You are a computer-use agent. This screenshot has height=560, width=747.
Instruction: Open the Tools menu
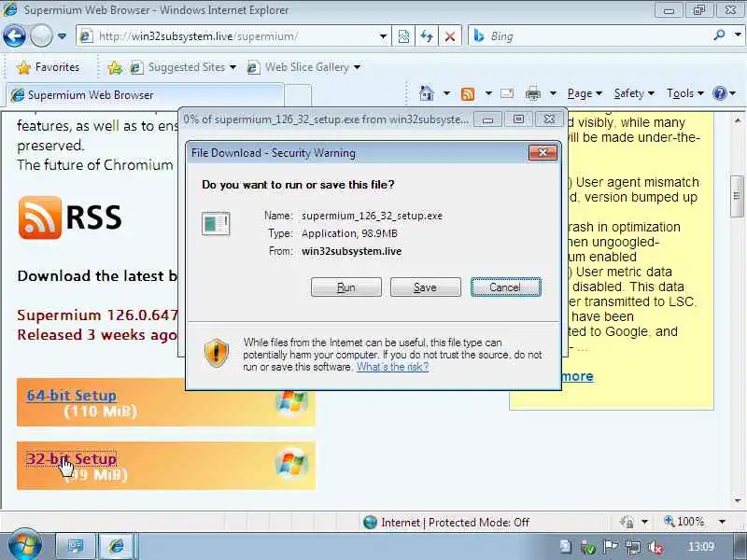click(685, 94)
